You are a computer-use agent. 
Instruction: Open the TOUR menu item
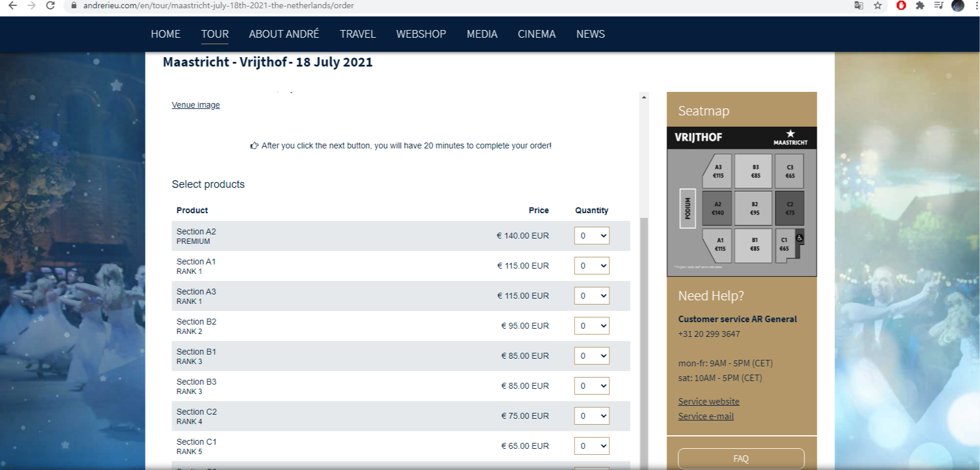[215, 34]
